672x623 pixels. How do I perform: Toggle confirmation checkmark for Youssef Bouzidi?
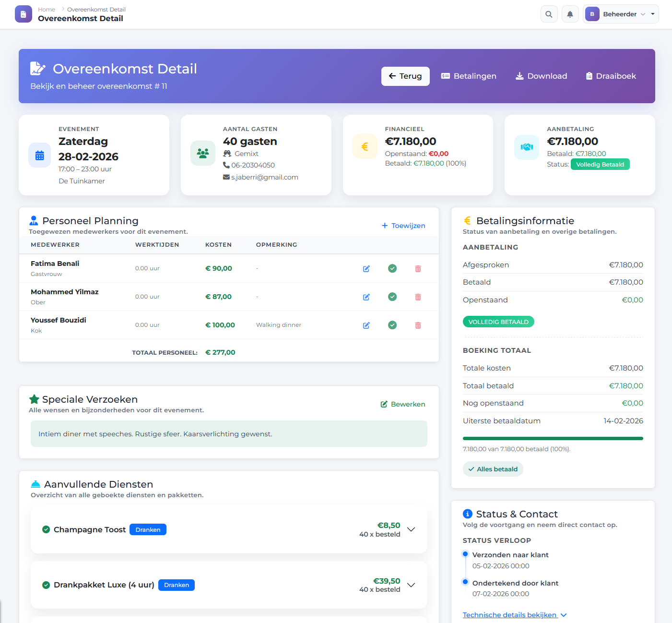point(392,325)
